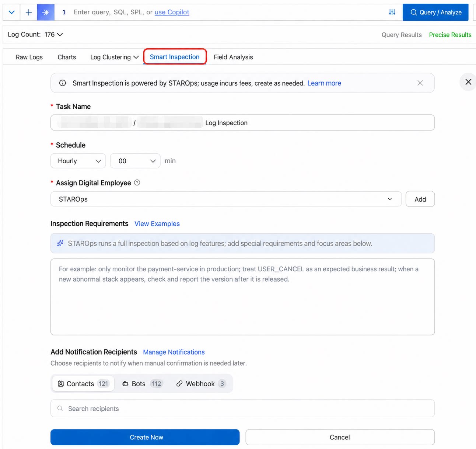Open the Hourly schedule dropdown
Image resolution: width=476 pixels, height=449 pixels.
(x=78, y=161)
